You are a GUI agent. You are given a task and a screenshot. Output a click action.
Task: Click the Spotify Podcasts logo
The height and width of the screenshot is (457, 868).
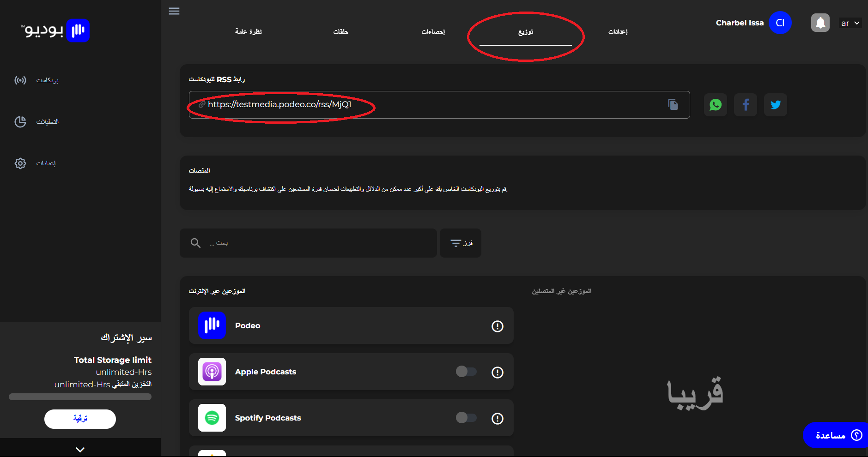coord(212,418)
